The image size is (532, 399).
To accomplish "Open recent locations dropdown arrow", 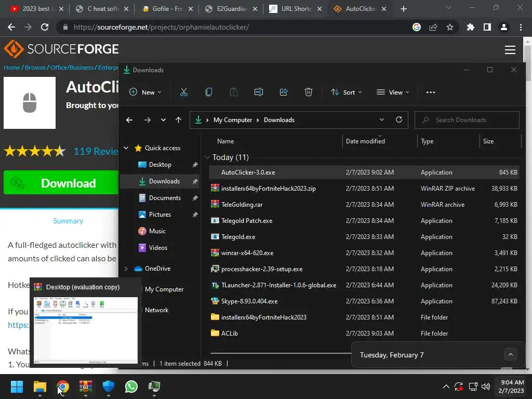I will [x=163, y=120].
